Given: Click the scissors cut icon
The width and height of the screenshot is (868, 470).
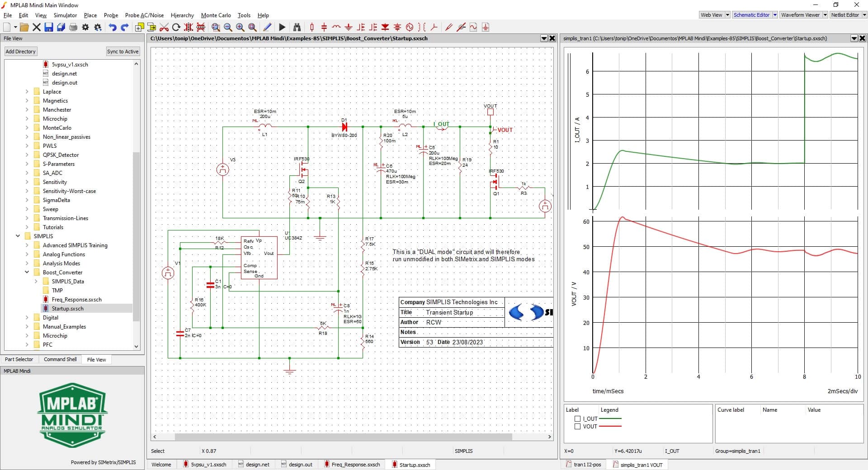Looking at the screenshot, I should [164, 28].
